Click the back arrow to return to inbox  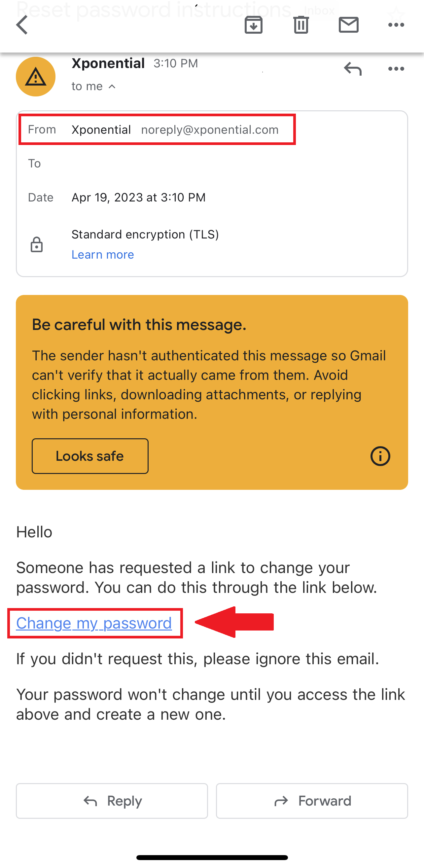coord(21,24)
